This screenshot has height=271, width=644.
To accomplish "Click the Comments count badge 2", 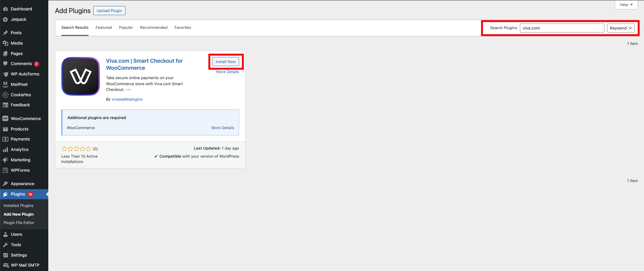I will coord(37,64).
